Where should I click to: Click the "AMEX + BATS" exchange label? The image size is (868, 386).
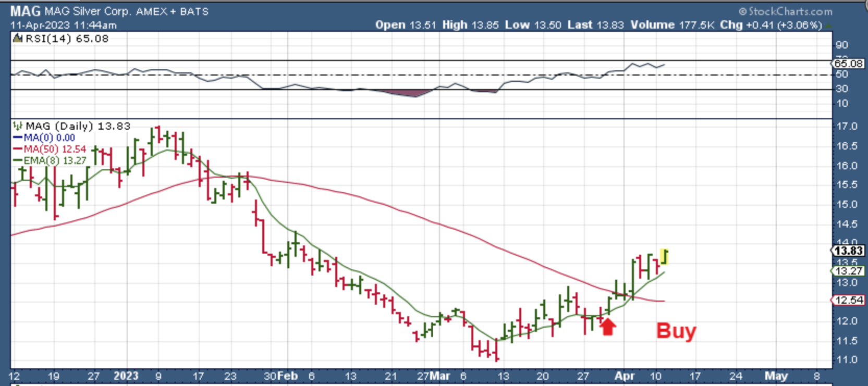pos(173,11)
